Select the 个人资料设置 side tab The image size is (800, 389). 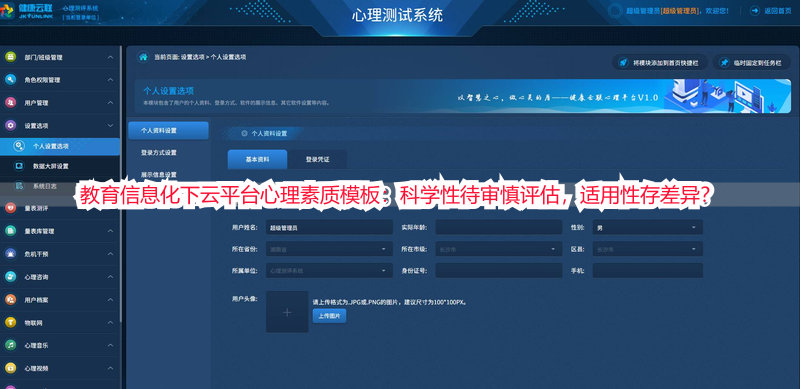tap(168, 131)
